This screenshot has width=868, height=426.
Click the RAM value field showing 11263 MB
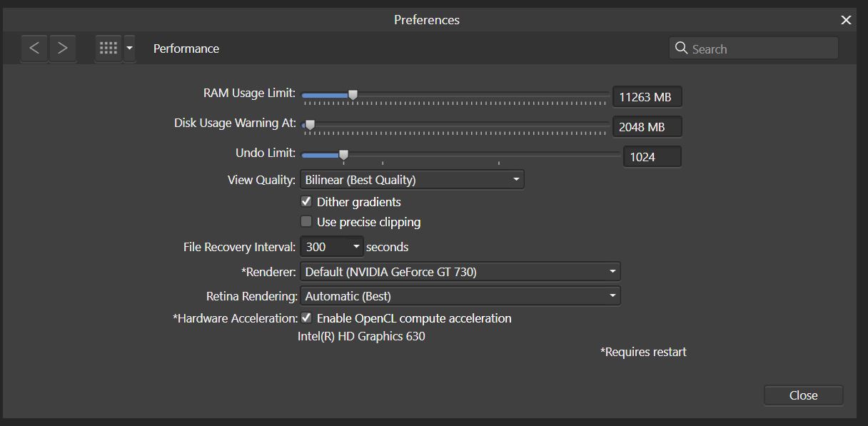[647, 97]
